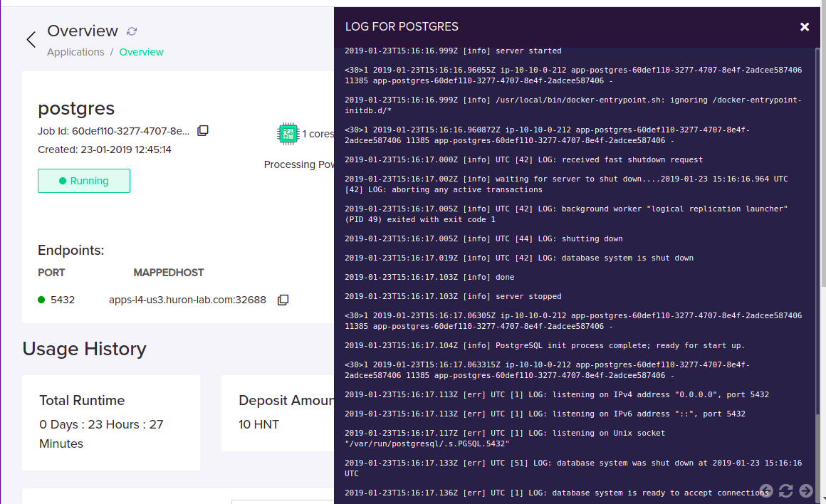This screenshot has width=826, height=504.
Task: Load the next log page with the right arrow
Action: click(806, 491)
